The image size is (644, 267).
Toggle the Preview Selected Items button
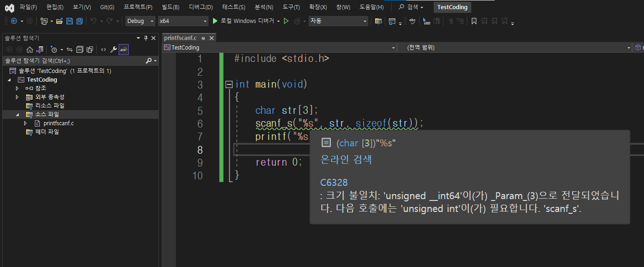pyautogui.click(x=124, y=50)
